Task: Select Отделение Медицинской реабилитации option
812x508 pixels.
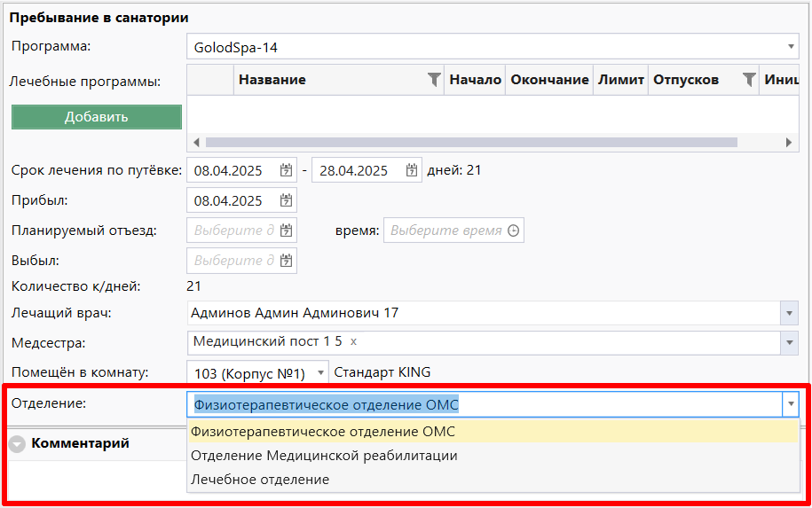Action: point(324,456)
